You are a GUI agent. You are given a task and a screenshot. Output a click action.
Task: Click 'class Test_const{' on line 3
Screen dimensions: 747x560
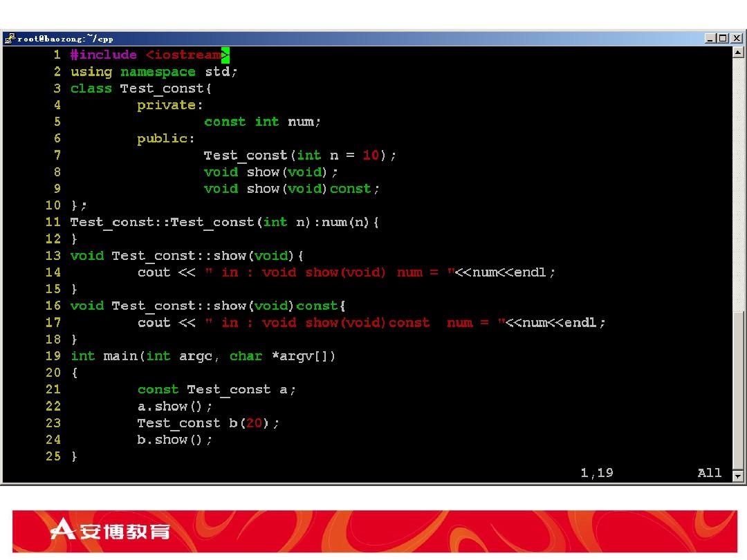tap(141, 88)
